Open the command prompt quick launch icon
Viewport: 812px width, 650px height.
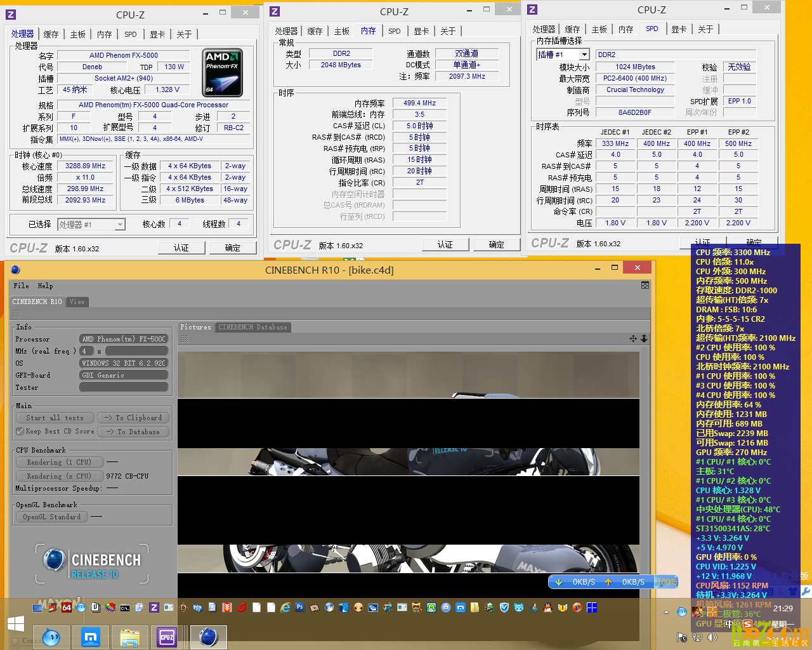pos(125,607)
